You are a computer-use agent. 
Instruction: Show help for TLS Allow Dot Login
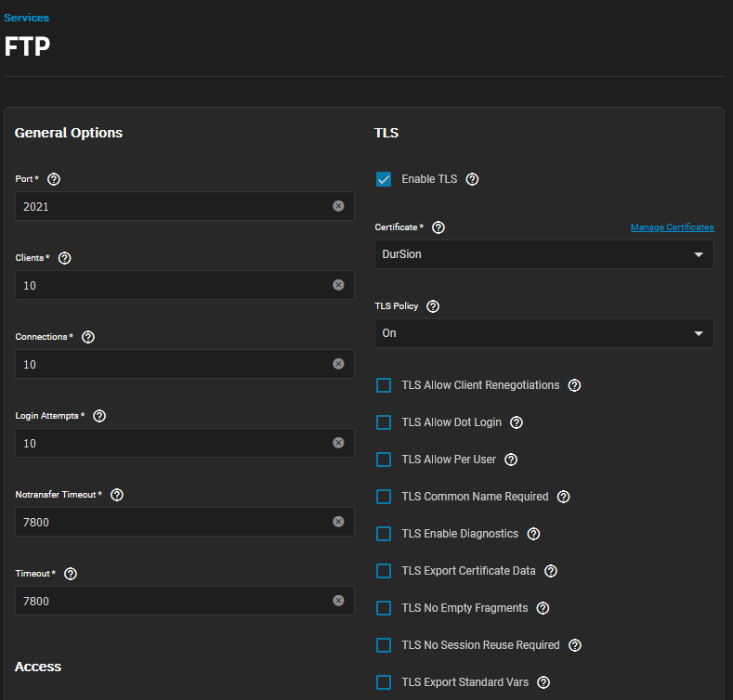[x=517, y=422]
